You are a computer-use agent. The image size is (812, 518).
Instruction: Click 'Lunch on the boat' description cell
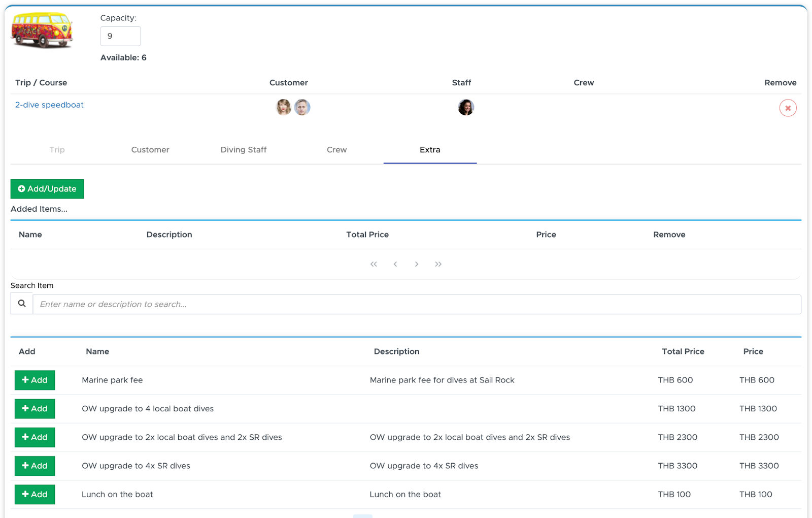[405, 494]
